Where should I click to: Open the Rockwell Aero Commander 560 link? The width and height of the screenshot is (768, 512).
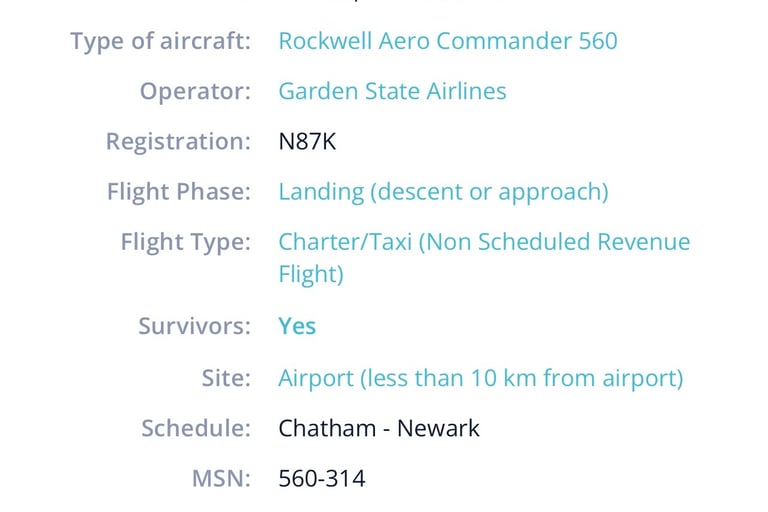tap(448, 41)
